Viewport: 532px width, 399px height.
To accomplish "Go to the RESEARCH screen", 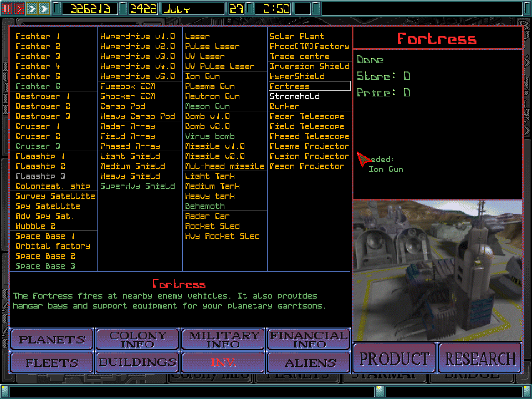I will click(x=480, y=358).
